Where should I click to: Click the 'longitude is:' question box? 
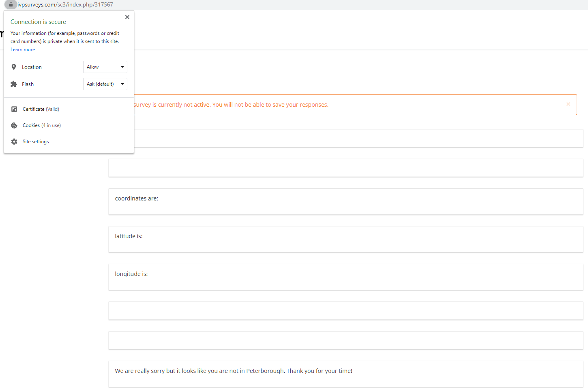pos(346,277)
